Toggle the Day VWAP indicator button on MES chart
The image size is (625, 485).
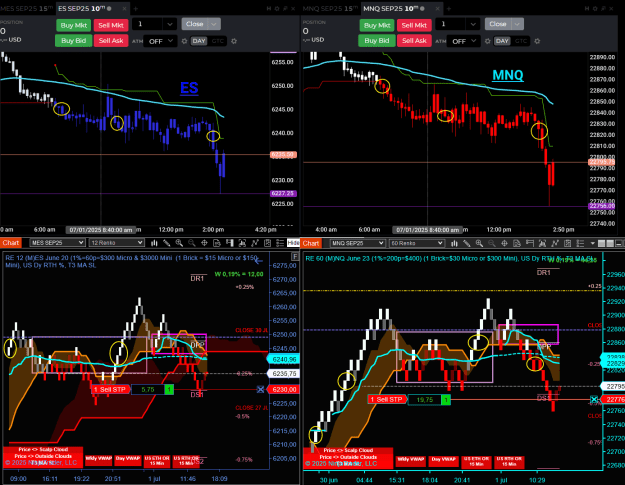(128, 461)
